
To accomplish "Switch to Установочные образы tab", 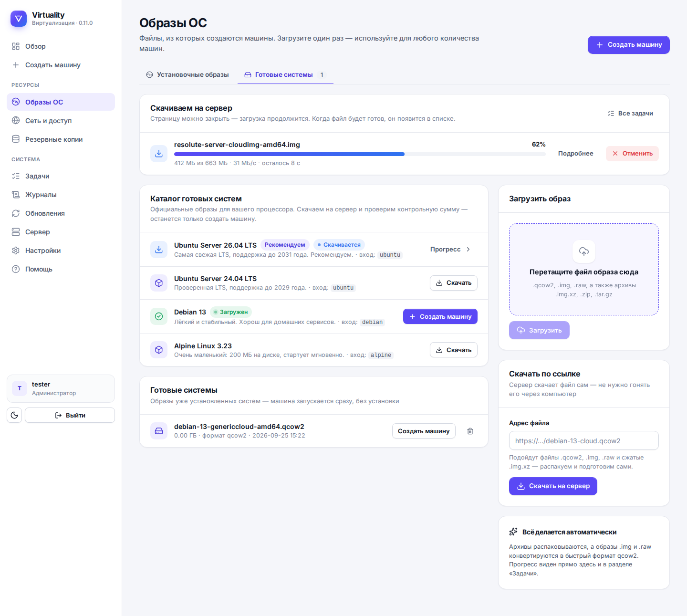I will point(187,74).
